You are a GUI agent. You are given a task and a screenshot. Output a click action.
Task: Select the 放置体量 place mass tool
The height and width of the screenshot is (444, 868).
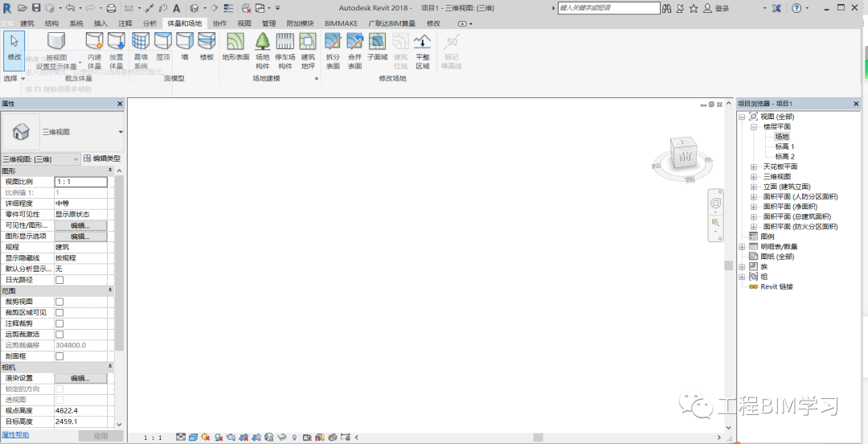(x=117, y=51)
